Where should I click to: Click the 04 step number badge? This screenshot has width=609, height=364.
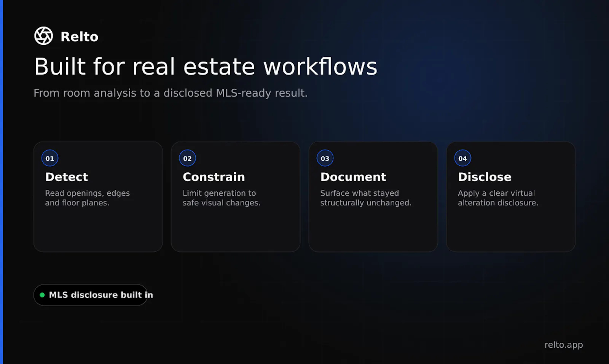click(463, 158)
